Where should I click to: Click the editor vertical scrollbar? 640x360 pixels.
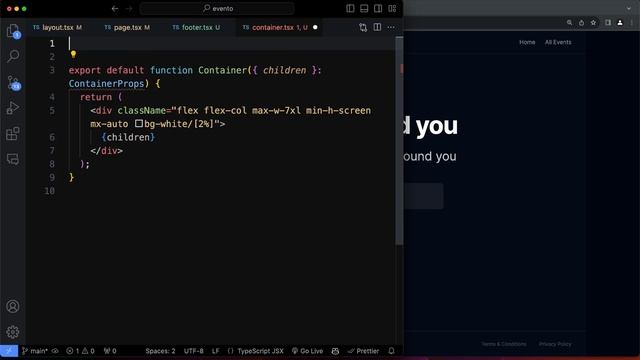point(399,141)
